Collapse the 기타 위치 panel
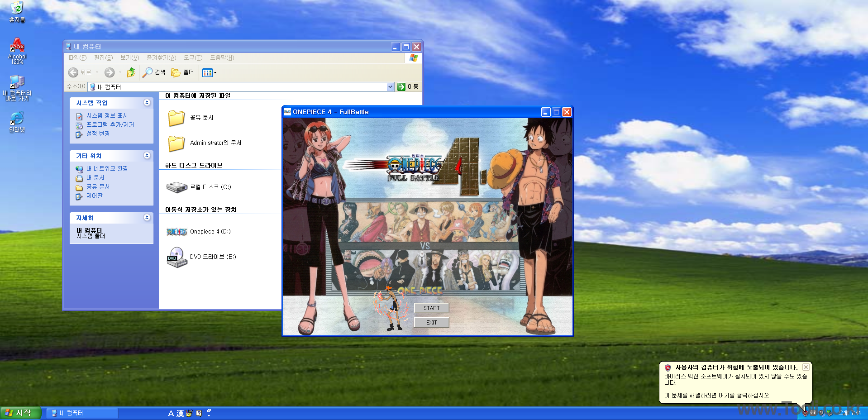The width and height of the screenshot is (868, 420). click(147, 156)
